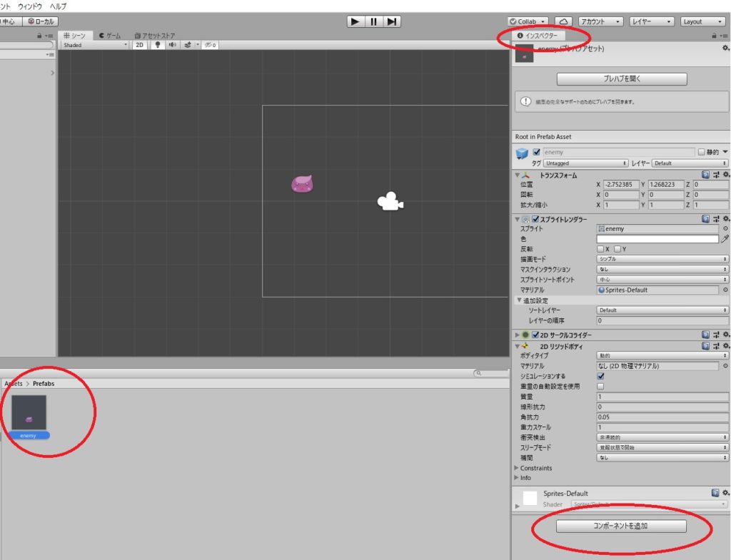Select the purple enemy sprite in scene

click(302, 183)
